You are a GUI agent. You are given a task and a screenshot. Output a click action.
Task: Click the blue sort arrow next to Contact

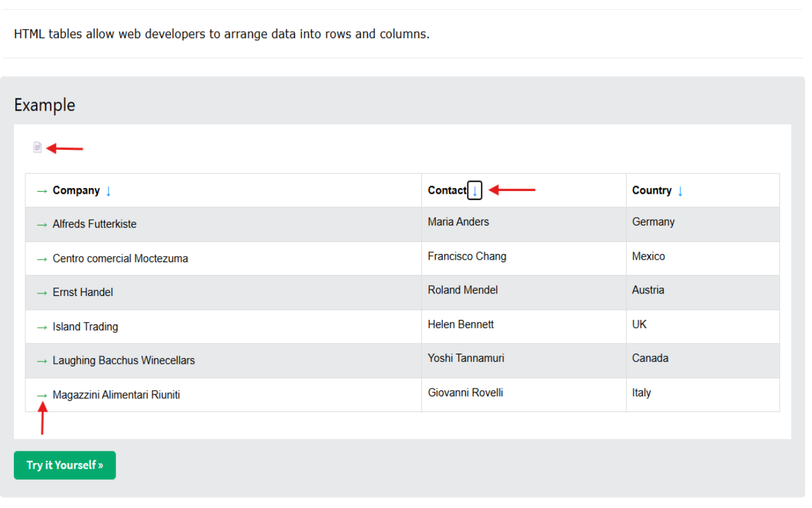475,190
